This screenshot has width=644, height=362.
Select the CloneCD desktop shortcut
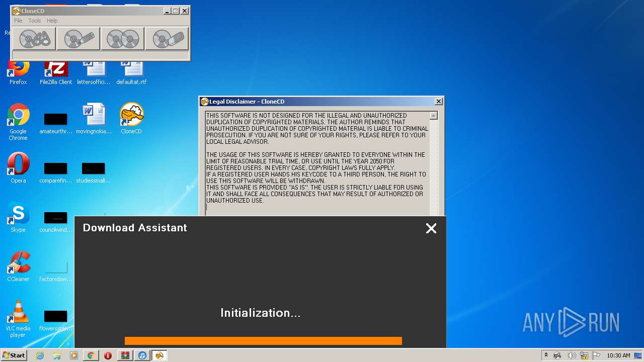coord(131,119)
